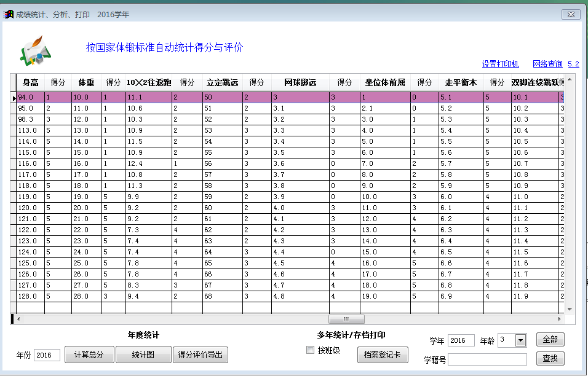Click the 10×2往返跑 column header
Image resolution: width=588 pixels, height=376 pixels.
click(148, 83)
